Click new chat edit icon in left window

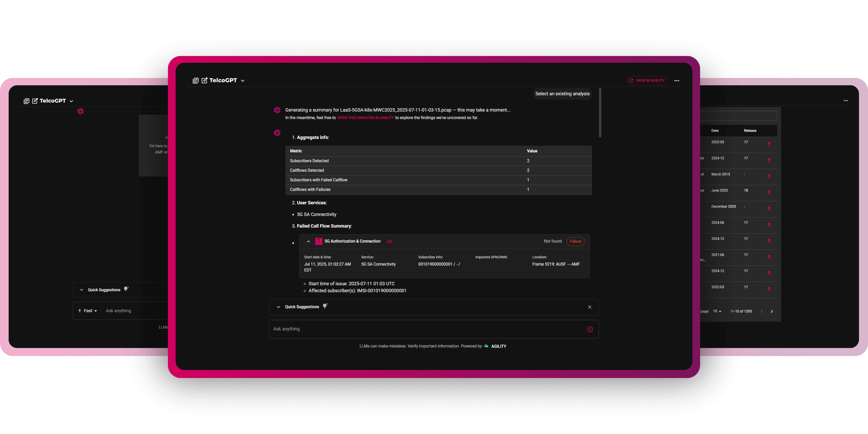[35, 101]
